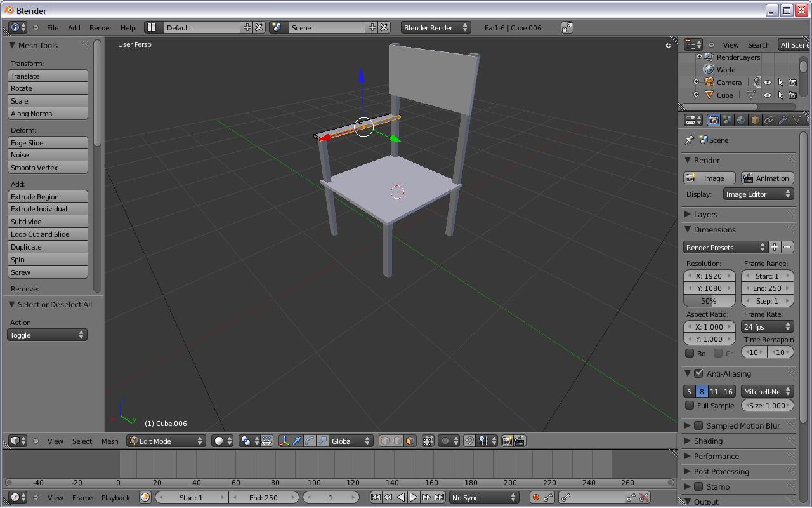812x508 pixels.
Task: Toggle the Anti-Aliasing checkbox
Action: [x=698, y=373]
